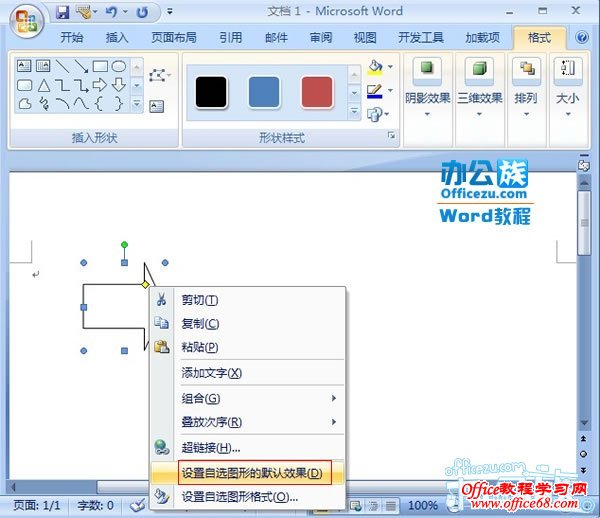Select the 引用 tab
Image resolution: width=600 pixels, height=518 pixels.
point(231,37)
